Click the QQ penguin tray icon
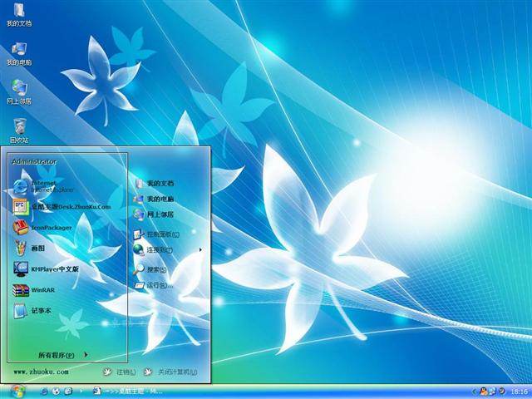 pyautogui.click(x=483, y=392)
